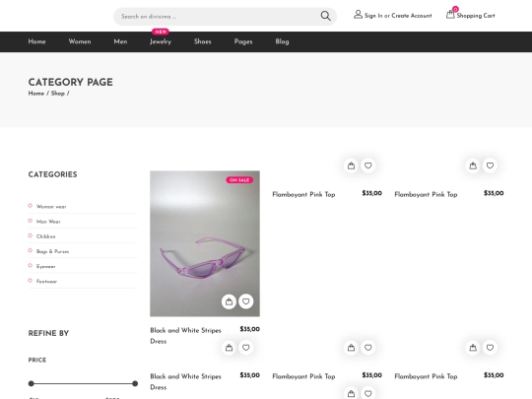Viewport: 532px width, 399px height.
Task: Select the Women wear category
Action: pyautogui.click(x=51, y=206)
